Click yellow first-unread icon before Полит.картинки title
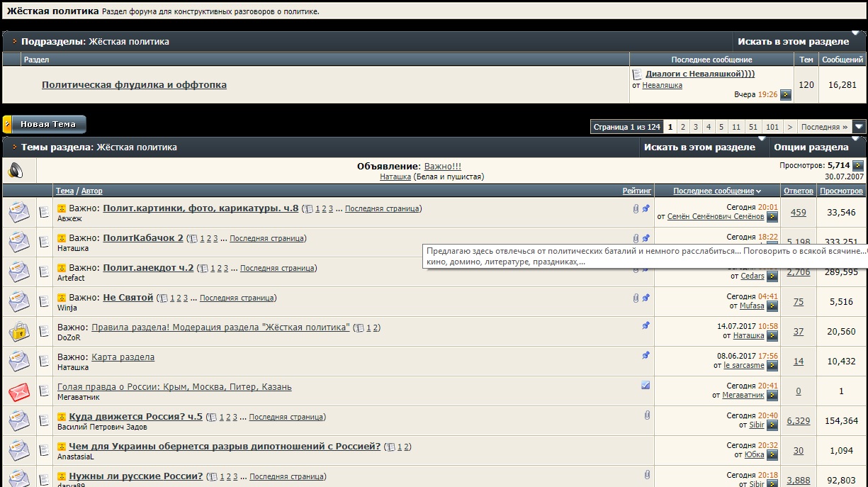Viewport: 868px width, 487px height. (62, 208)
